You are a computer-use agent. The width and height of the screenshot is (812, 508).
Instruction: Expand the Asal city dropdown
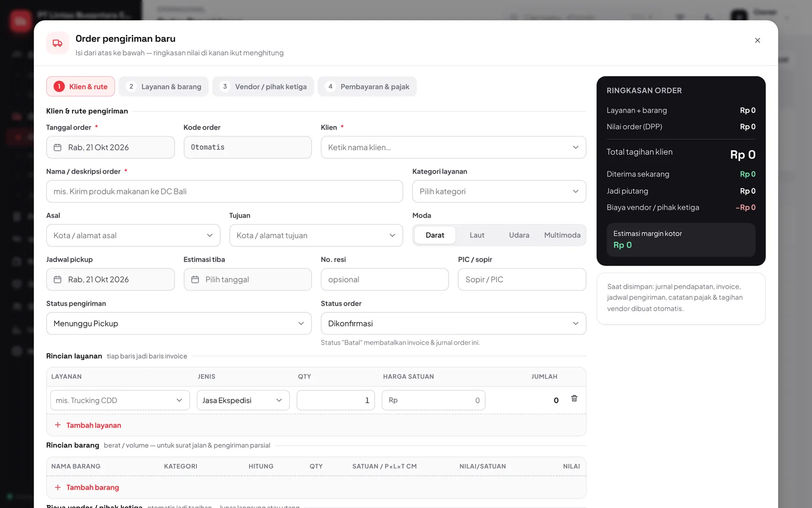tap(133, 236)
